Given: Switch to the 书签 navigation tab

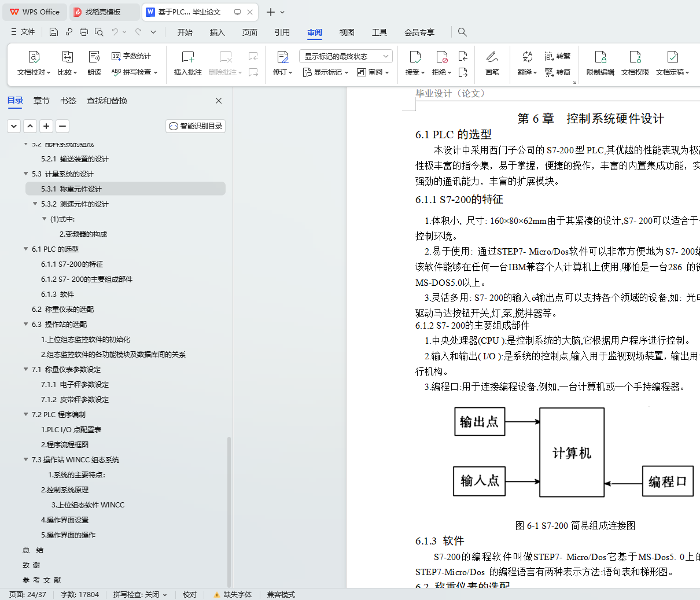Looking at the screenshot, I should [68, 101].
